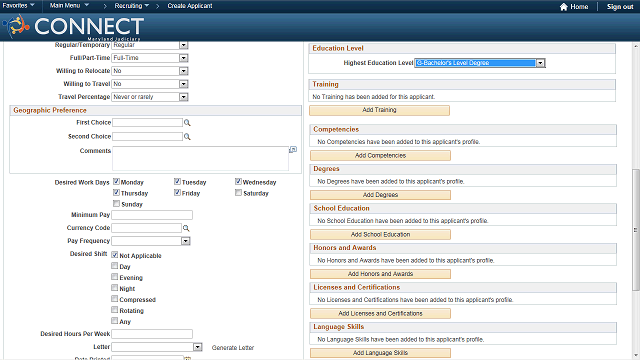
Task: Uncheck the Tuesday work day
Action: [177, 182]
